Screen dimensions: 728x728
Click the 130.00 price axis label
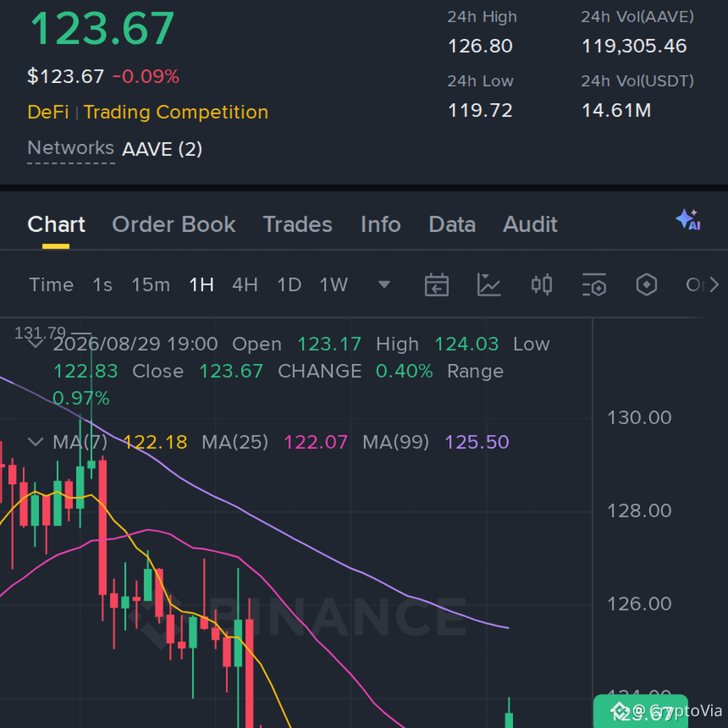tap(639, 417)
